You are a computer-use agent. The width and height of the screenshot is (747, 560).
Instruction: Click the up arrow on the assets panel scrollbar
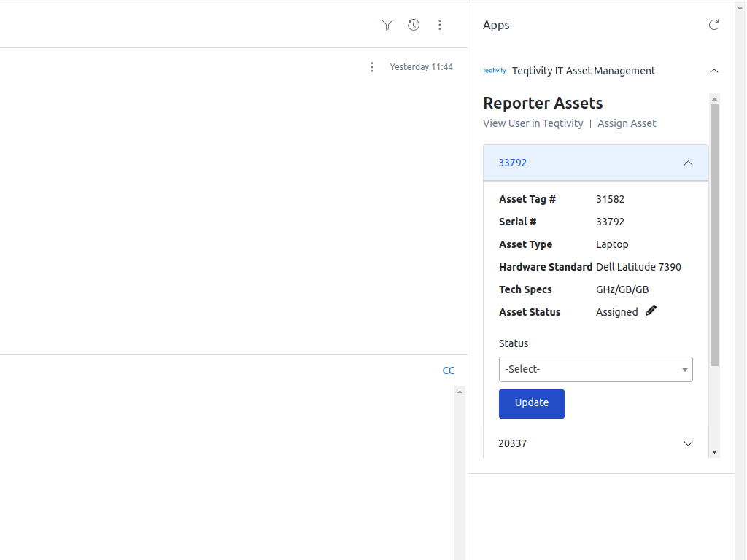pyautogui.click(x=714, y=98)
